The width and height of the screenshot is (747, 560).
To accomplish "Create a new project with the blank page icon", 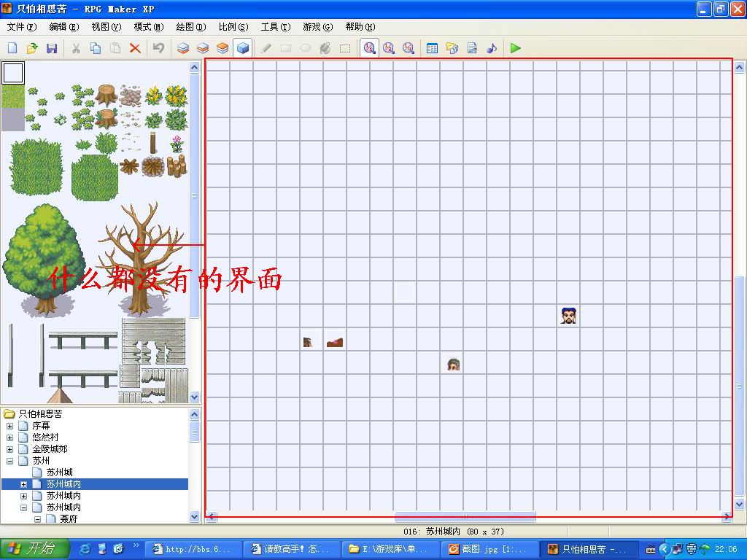I will 13,48.
